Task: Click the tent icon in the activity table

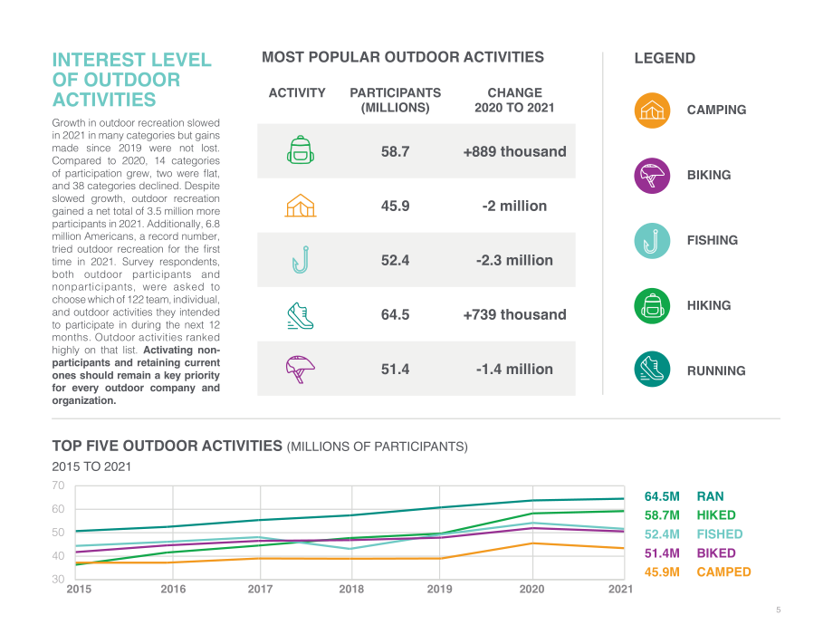Action: (301, 206)
